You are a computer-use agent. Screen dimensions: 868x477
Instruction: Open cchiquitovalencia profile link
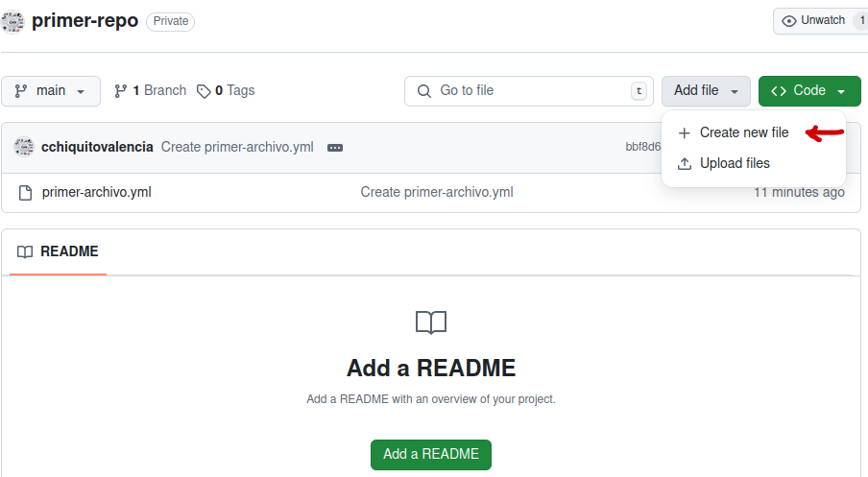point(97,147)
